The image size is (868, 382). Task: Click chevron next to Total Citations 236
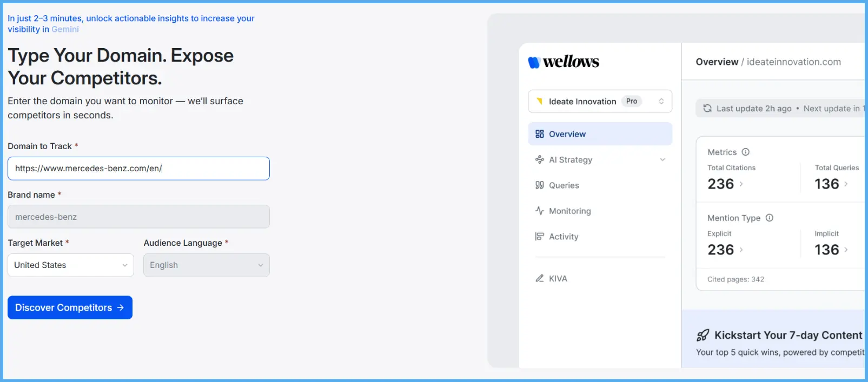[741, 184]
